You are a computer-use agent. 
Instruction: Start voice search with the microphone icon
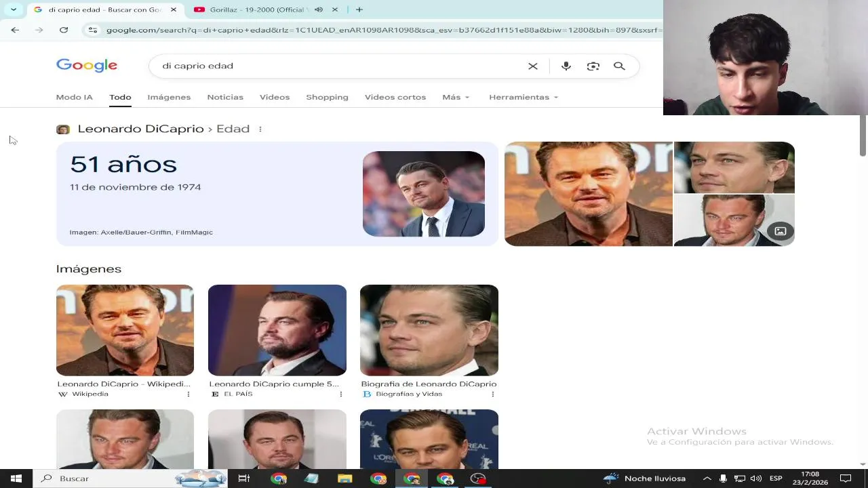566,66
